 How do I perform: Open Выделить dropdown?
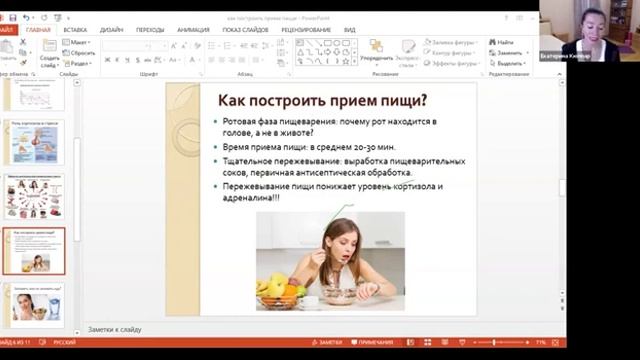[508, 63]
